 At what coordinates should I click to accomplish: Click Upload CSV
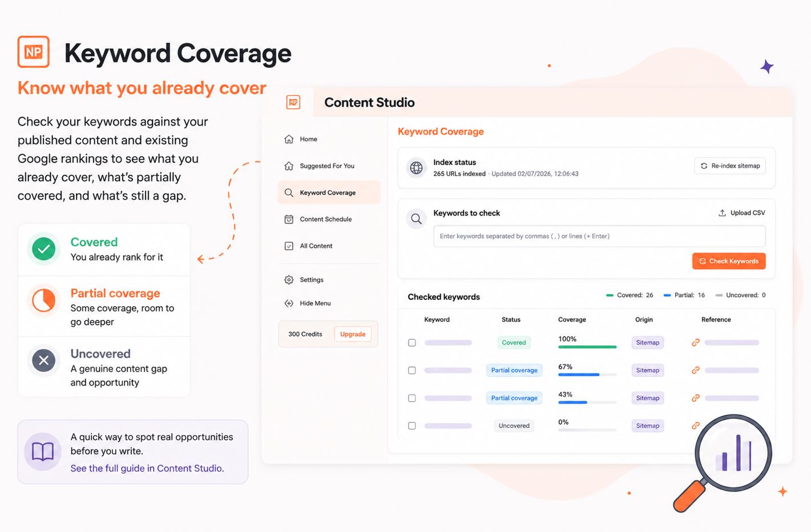click(741, 213)
